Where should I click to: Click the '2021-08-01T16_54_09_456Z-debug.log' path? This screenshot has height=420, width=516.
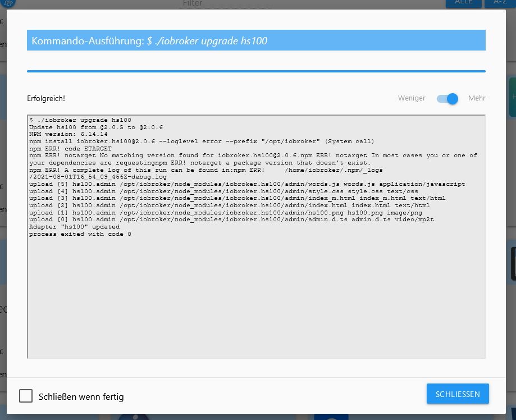(x=98, y=177)
